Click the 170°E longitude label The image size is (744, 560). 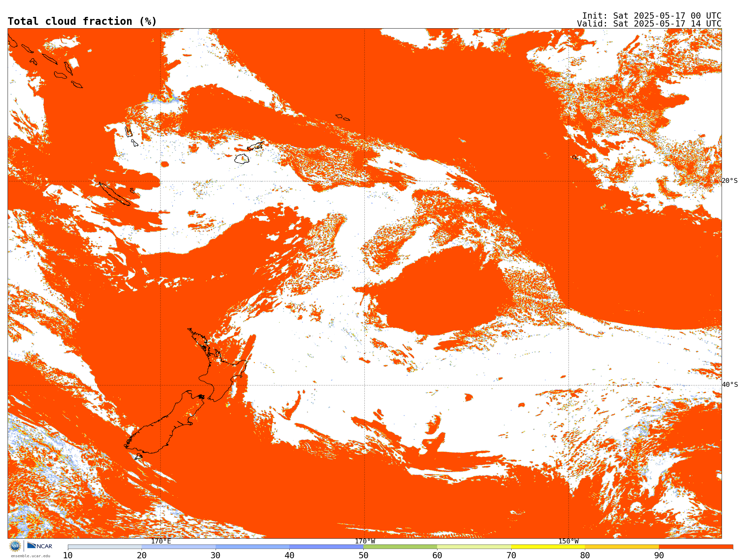[161, 541]
